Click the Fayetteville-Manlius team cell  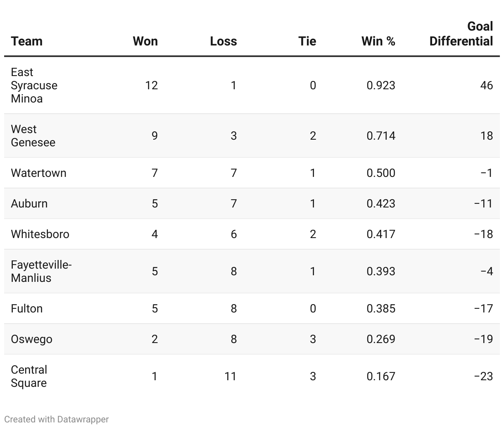(41, 271)
